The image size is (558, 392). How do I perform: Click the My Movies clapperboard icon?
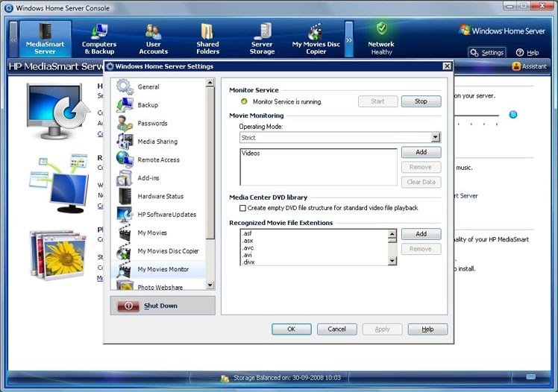pyautogui.click(x=125, y=233)
